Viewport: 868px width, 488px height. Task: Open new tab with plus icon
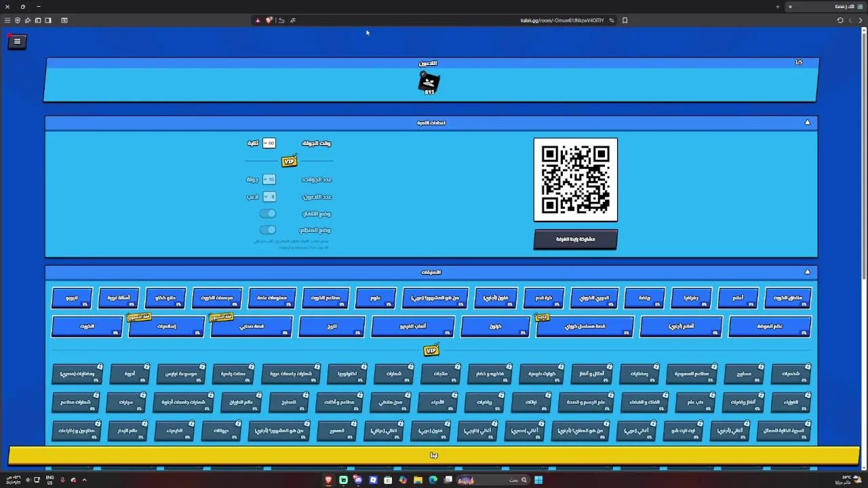coord(777,7)
